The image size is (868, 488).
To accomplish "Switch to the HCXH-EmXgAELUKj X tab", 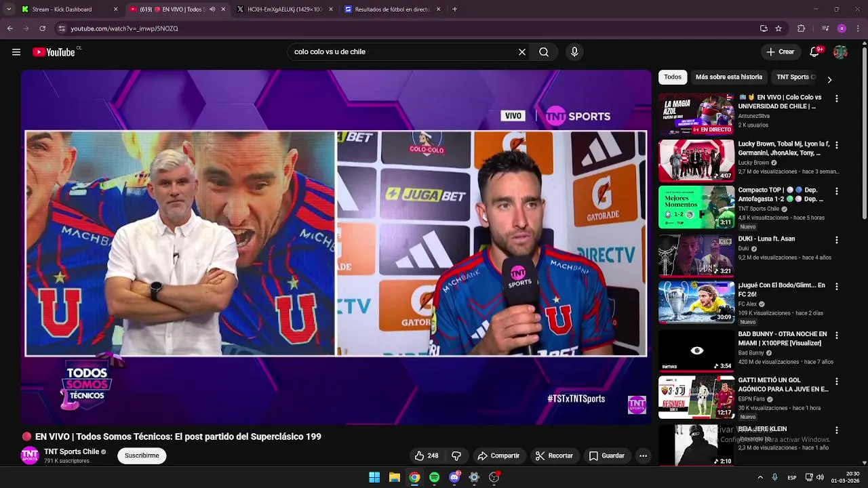I will click(285, 9).
